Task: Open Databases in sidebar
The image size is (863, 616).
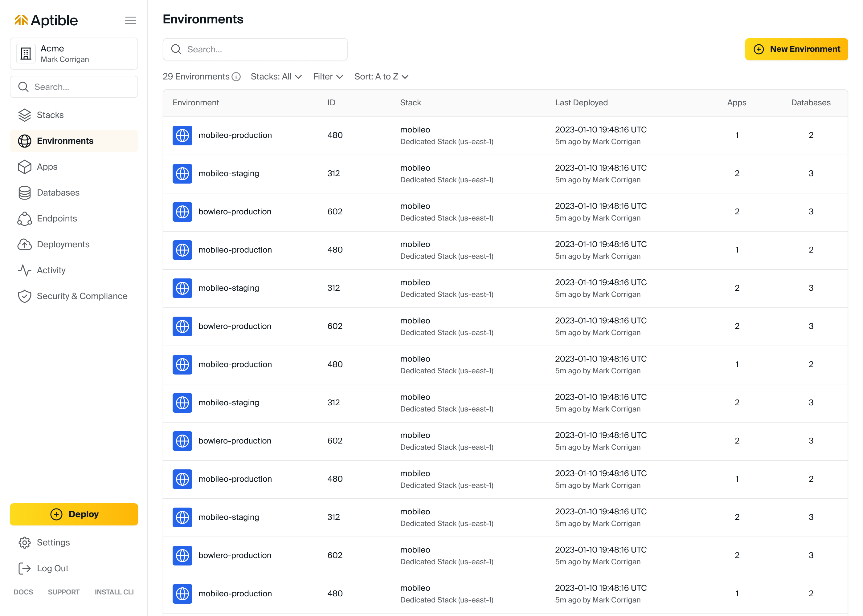Action: click(74, 193)
